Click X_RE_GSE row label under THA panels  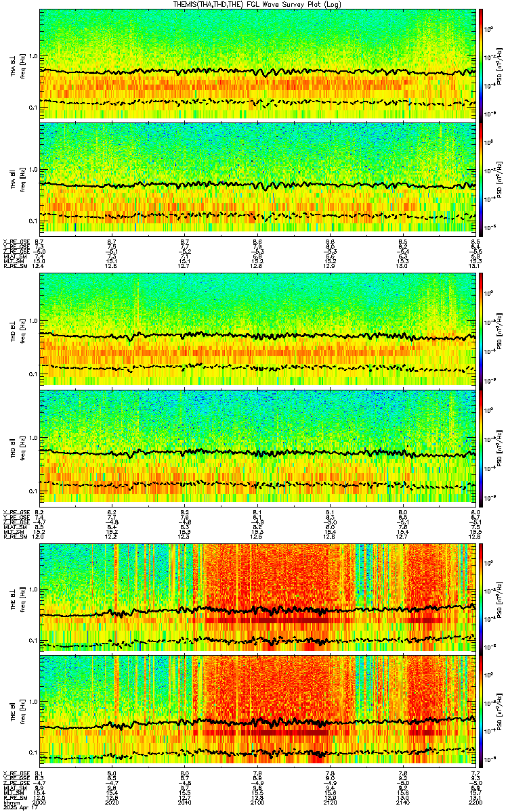(15, 242)
